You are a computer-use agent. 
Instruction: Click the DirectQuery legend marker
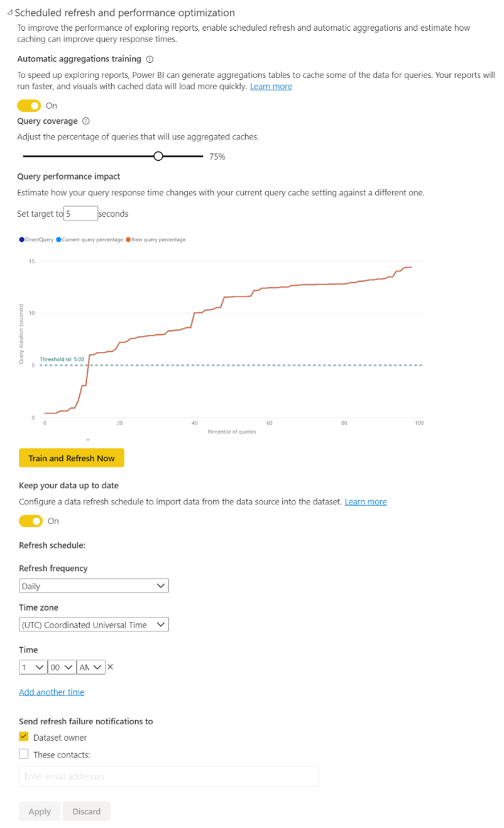(22, 239)
